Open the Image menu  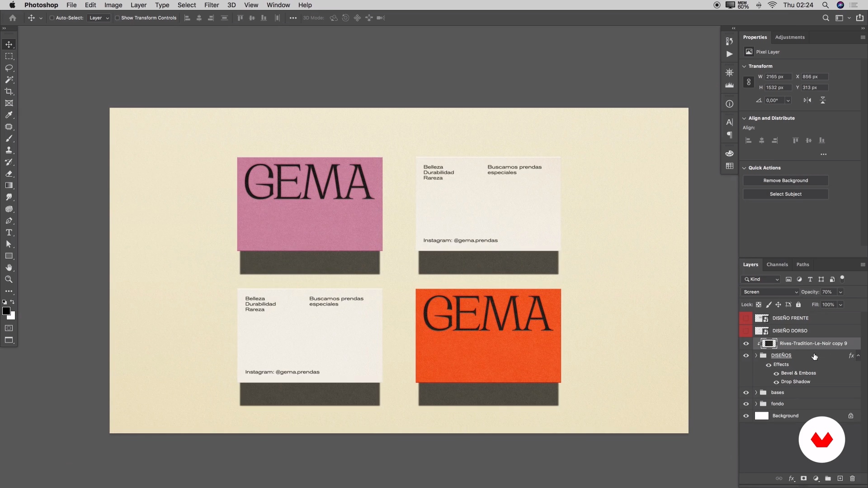tap(113, 5)
